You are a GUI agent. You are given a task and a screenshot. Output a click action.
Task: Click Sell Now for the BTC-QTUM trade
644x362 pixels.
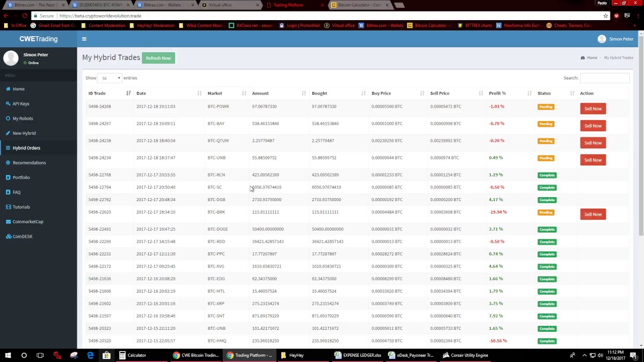click(x=593, y=143)
